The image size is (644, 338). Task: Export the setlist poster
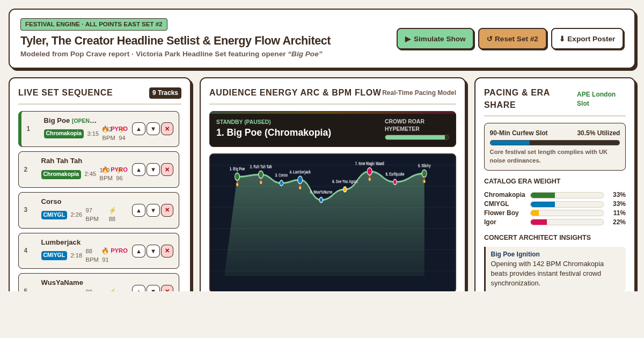587,39
